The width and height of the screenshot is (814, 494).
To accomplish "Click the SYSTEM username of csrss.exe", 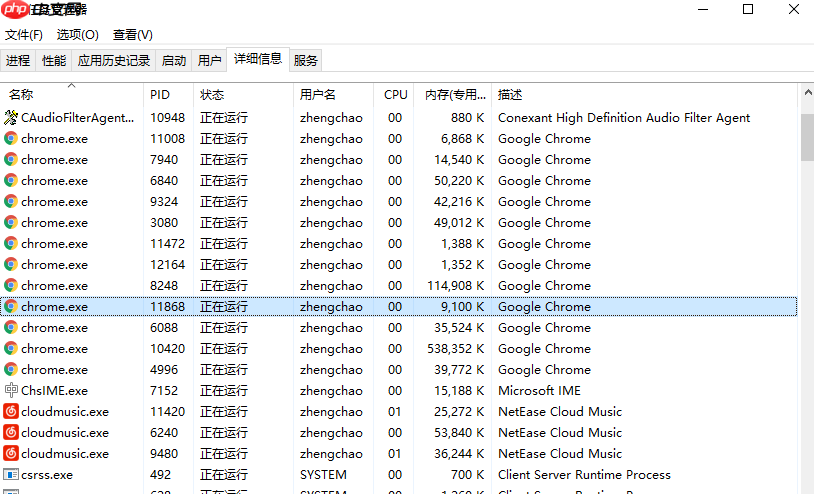I will coord(323,474).
